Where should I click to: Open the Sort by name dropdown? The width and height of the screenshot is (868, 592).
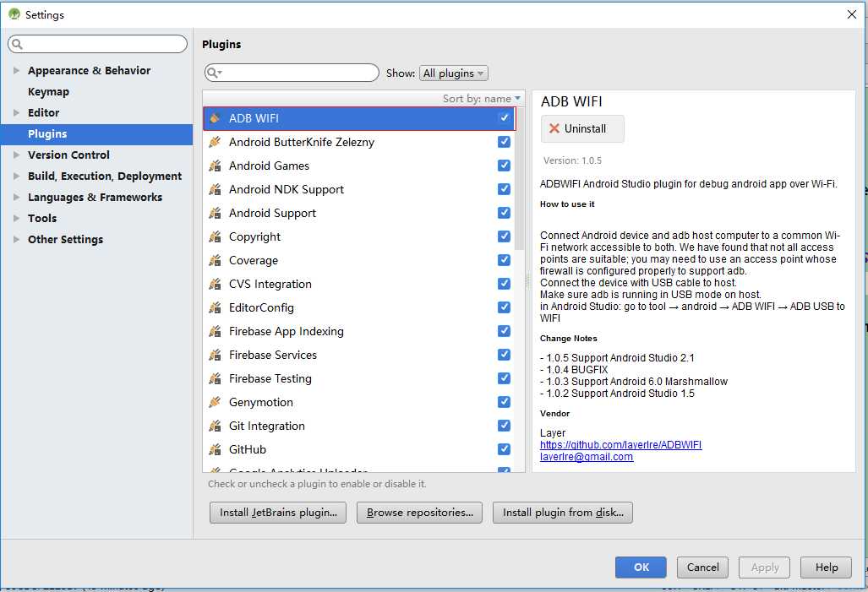[481, 99]
